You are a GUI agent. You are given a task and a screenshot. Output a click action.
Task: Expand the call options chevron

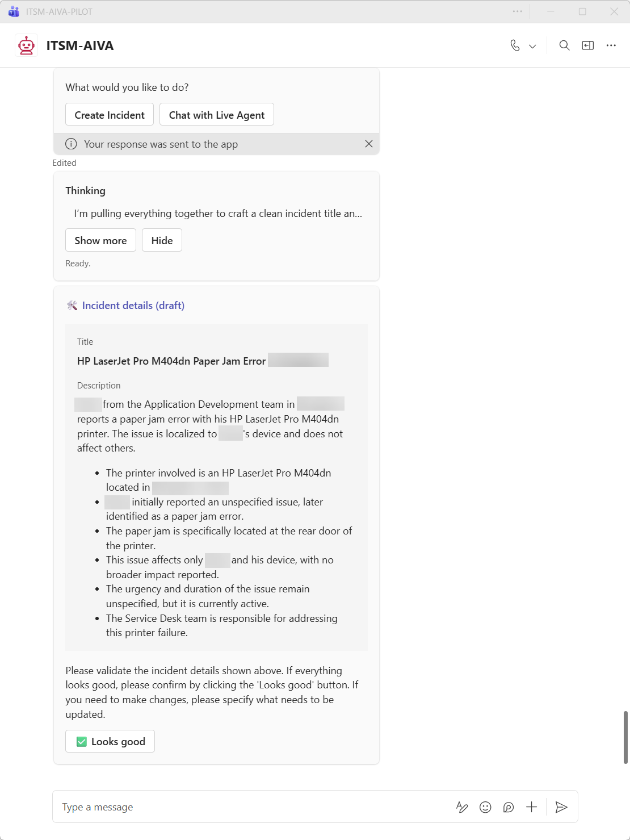(532, 46)
